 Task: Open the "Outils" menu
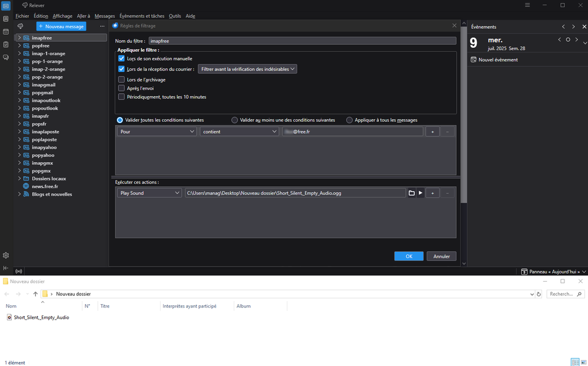175,16
